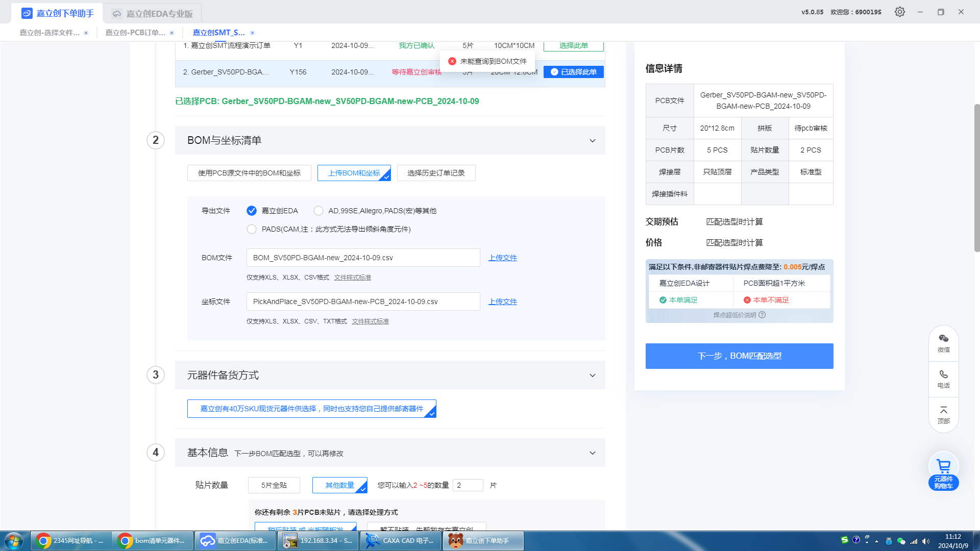Viewport: 980px width, 551px height.
Task: Select AD, 99SE, Allegro, PADS radio option
Action: pyautogui.click(x=318, y=211)
